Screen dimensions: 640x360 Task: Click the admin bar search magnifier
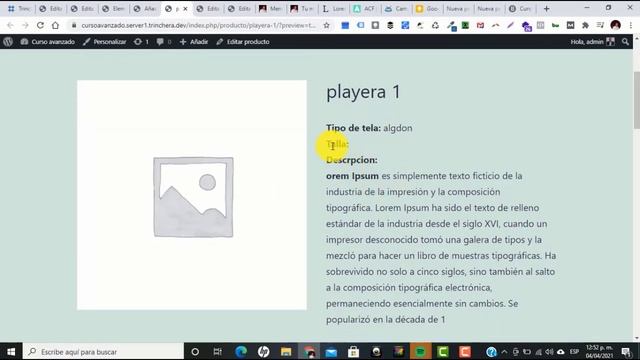coord(625,42)
